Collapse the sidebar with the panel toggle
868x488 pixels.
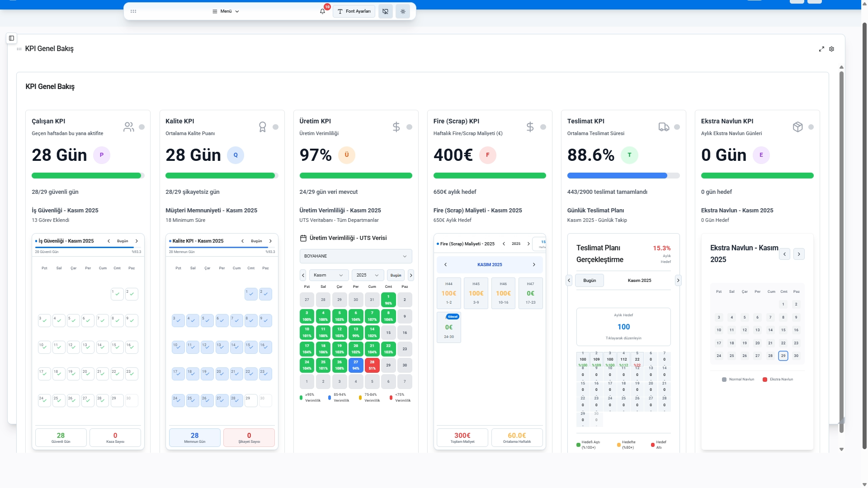tap(11, 38)
